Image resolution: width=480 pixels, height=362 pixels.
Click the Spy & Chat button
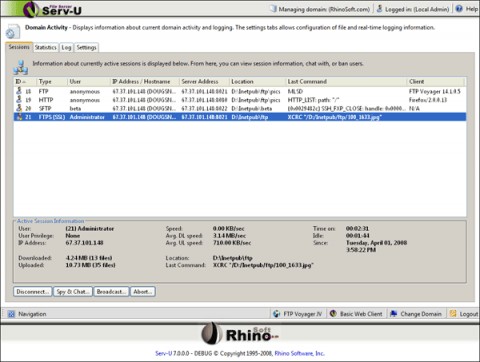click(73, 292)
